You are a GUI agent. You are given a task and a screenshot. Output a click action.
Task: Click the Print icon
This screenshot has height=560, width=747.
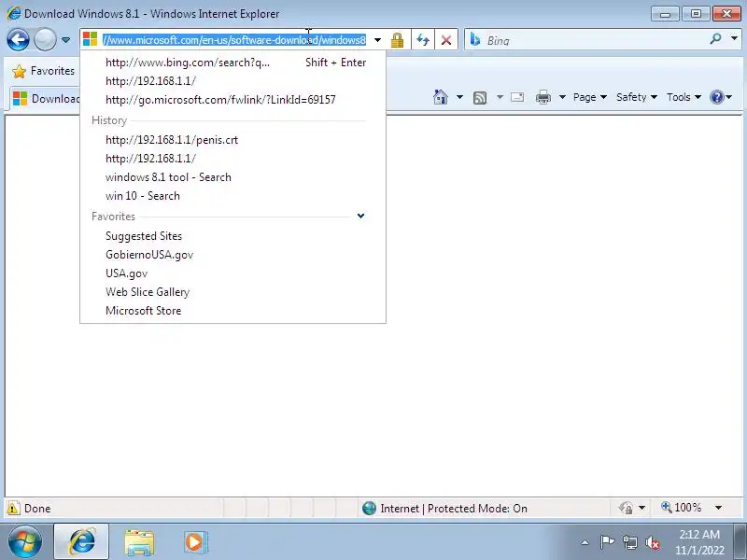pyautogui.click(x=543, y=97)
